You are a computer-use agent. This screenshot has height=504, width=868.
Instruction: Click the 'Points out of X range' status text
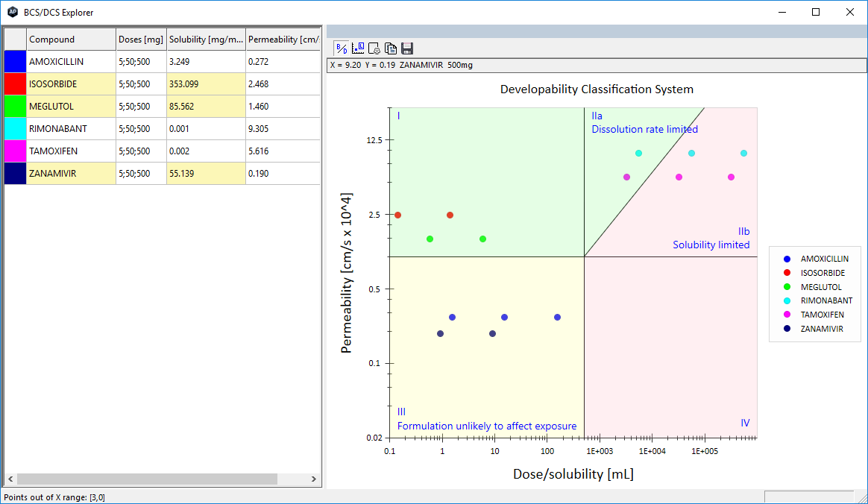pos(54,497)
